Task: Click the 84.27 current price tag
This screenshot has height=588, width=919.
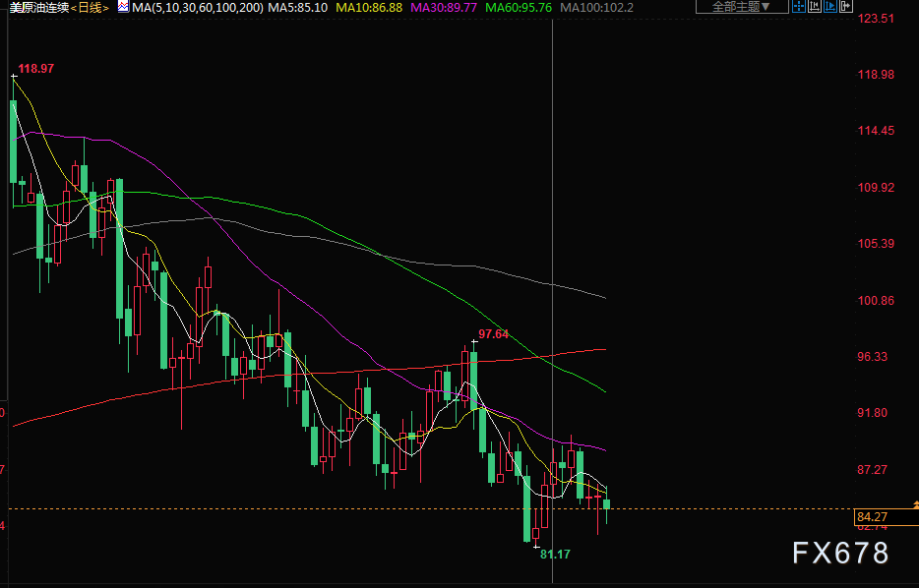Action: tap(872, 516)
